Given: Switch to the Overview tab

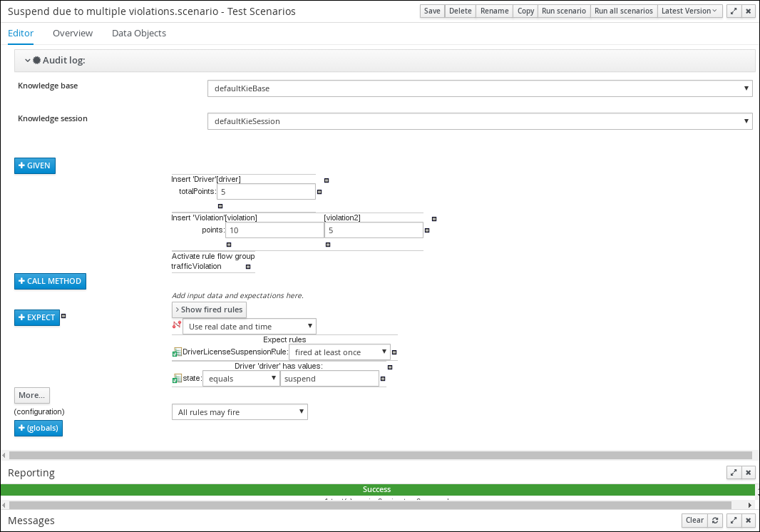Looking at the screenshot, I should tap(73, 33).
